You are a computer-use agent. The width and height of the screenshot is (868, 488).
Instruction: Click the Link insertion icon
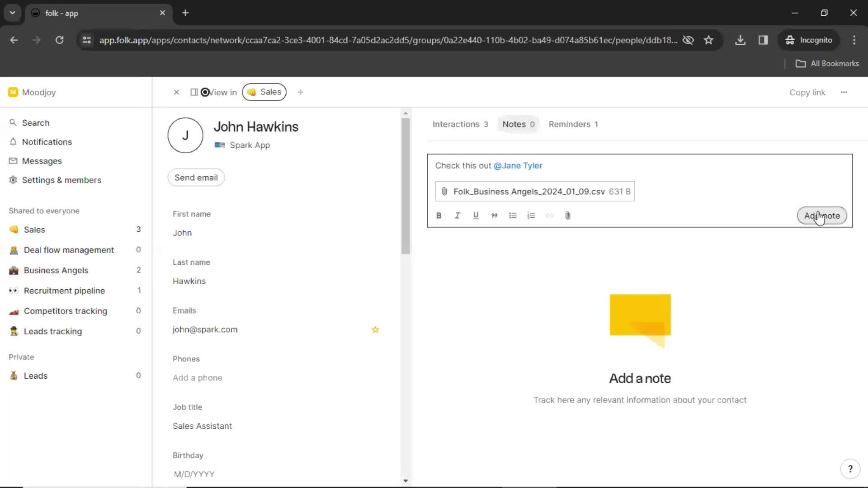pyautogui.click(x=549, y=216)
